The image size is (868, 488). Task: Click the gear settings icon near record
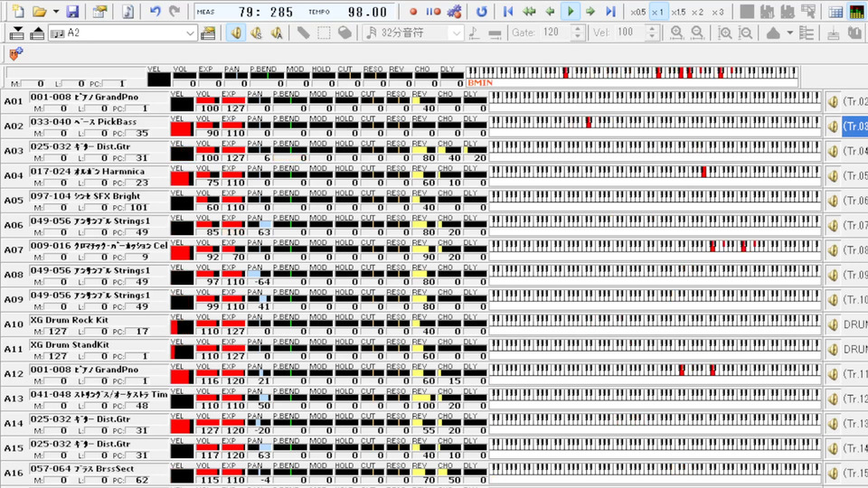click(455, 12)
